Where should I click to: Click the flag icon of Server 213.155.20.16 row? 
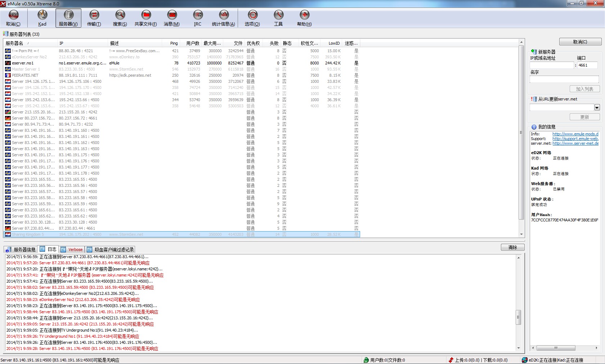pos(8,112)
